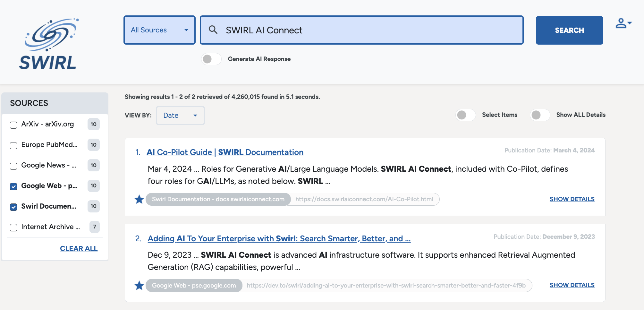Uncheck the Google Web source checkbox
Screen dimensions: 644x310
tap(13, 186)
